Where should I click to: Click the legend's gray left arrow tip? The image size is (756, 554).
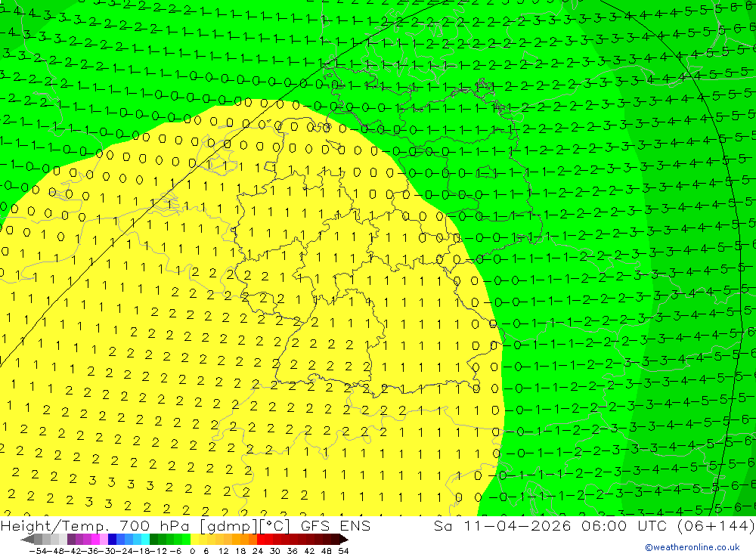tap(27, 540)
